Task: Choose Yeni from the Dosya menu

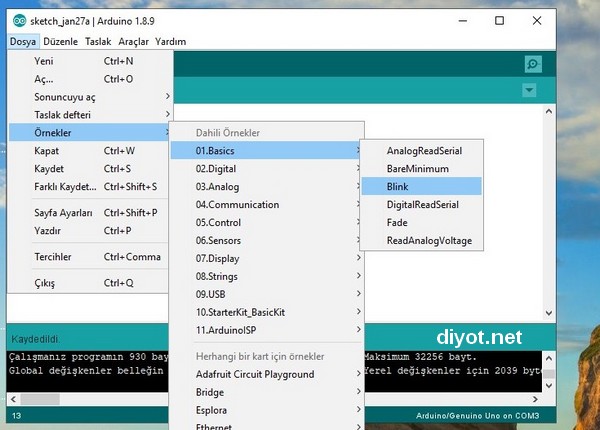Action: pos(90,61)
